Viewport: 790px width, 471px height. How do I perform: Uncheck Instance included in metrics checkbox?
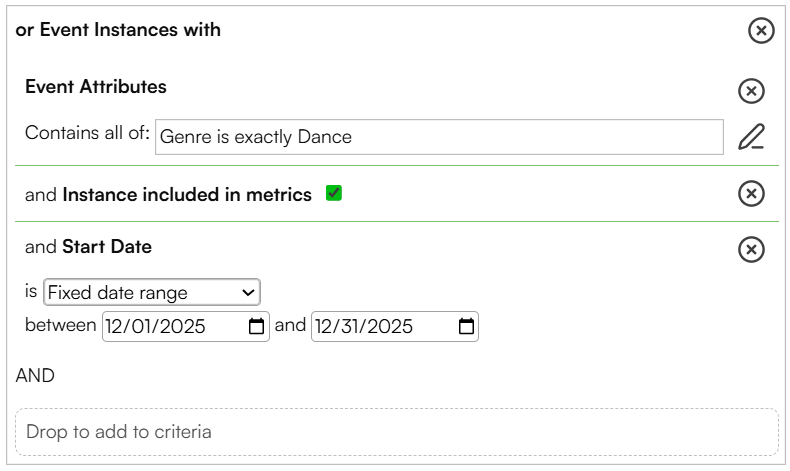(334, 193)
